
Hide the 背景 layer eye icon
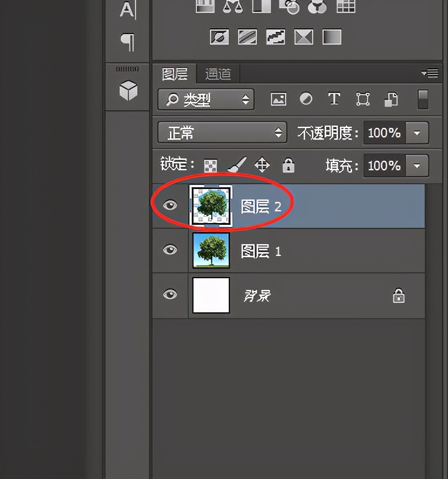tap(170, 295)
